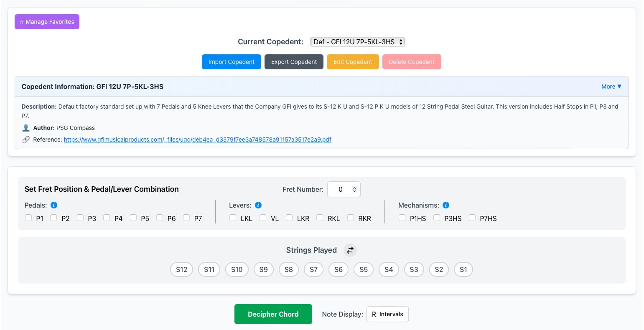Select string S6 to play
The image size is (644, 330).
339,269
